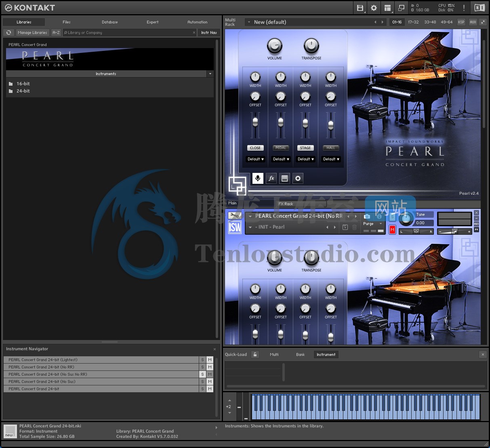Toggle the HALL microphone button
The image size is (490, 448).
(x=331, y=148)
